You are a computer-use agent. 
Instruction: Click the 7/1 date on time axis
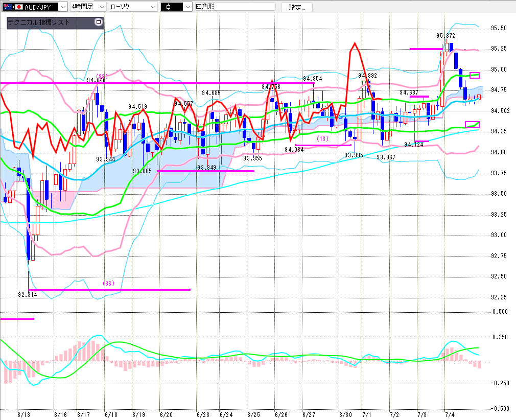[367, 415]
